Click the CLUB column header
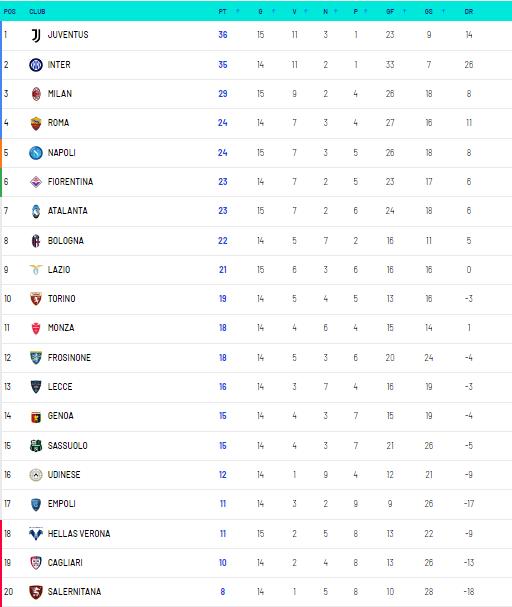 coord(37,12)
